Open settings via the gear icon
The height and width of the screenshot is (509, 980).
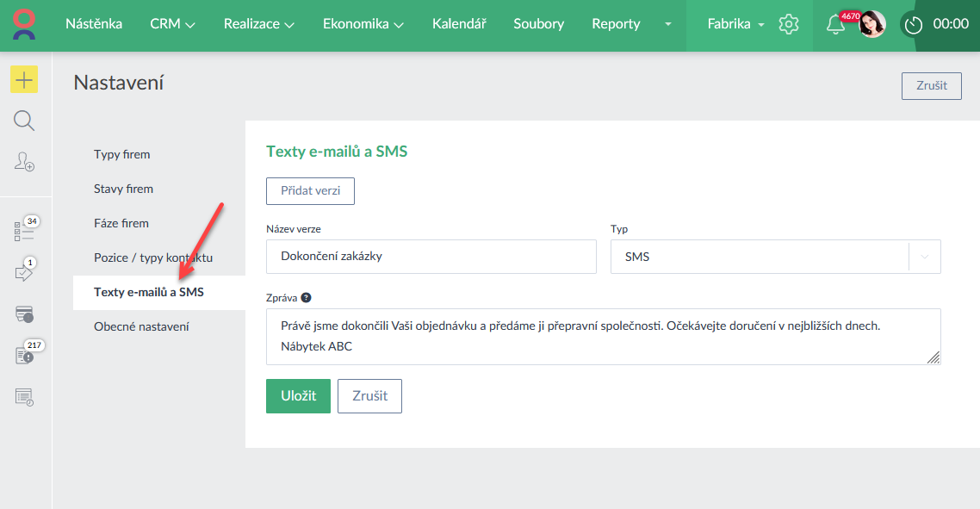click(x=788, y=24)
